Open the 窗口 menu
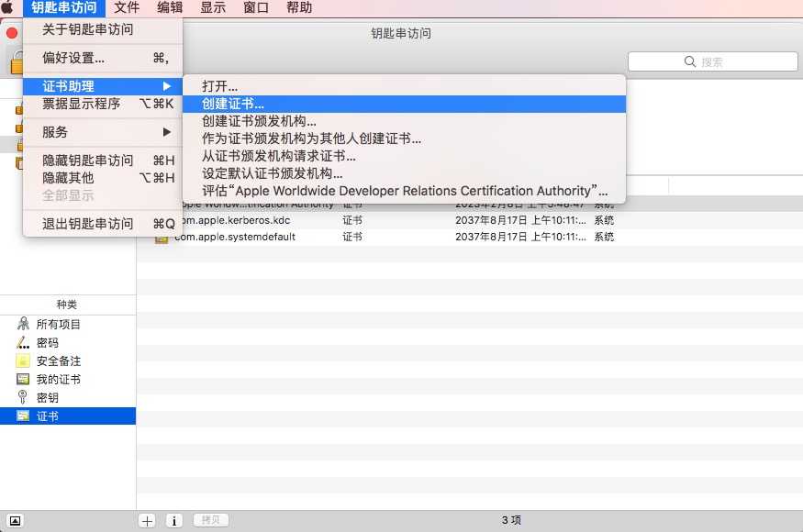 (255, 7)
